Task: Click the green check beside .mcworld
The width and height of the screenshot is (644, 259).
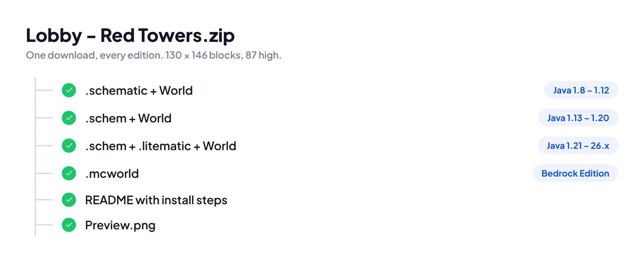Action: (69, 173)
